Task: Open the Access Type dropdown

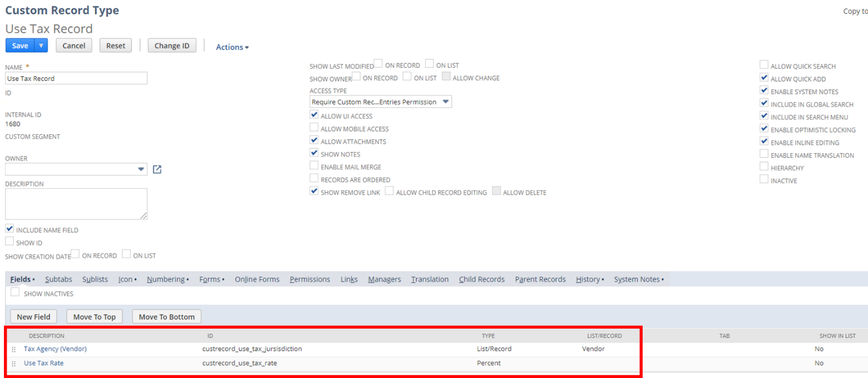Action: tap(446, 102)
